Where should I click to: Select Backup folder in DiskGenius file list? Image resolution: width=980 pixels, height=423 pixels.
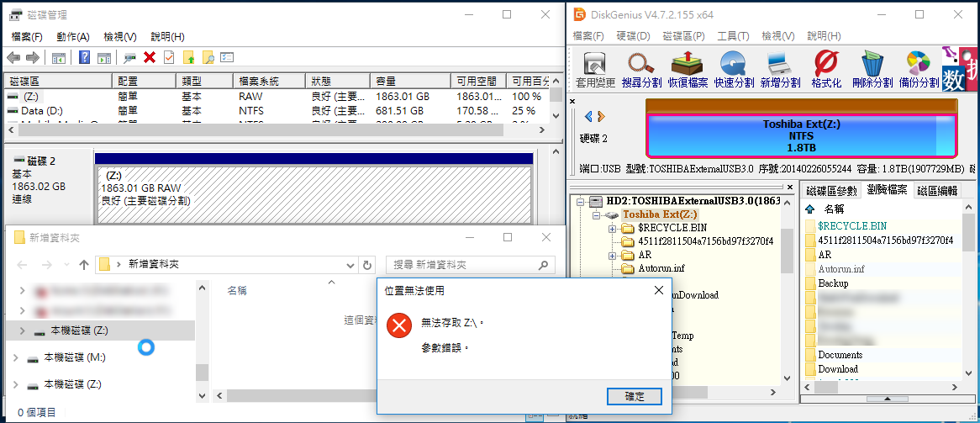[833, 283]
